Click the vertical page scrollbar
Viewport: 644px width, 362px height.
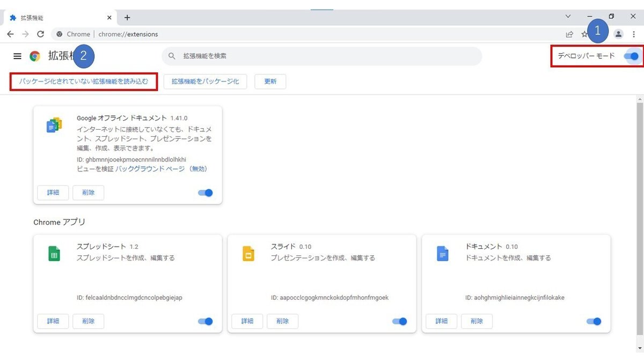(x=639, y=220)
